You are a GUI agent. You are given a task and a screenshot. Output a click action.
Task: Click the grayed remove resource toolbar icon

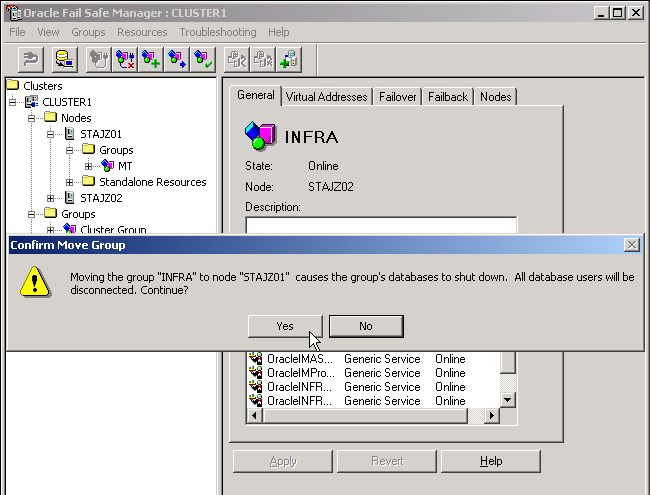point(263,59)
